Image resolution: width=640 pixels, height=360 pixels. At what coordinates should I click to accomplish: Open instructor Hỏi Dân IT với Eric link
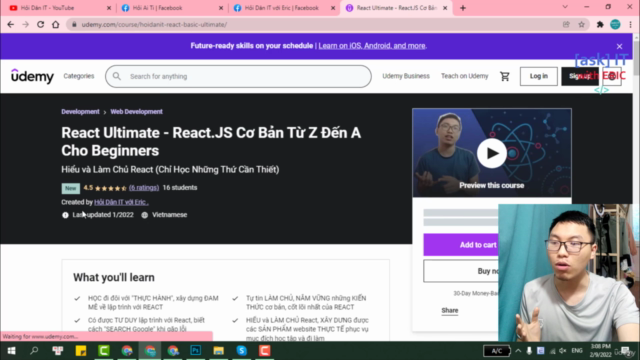point(121,202)
